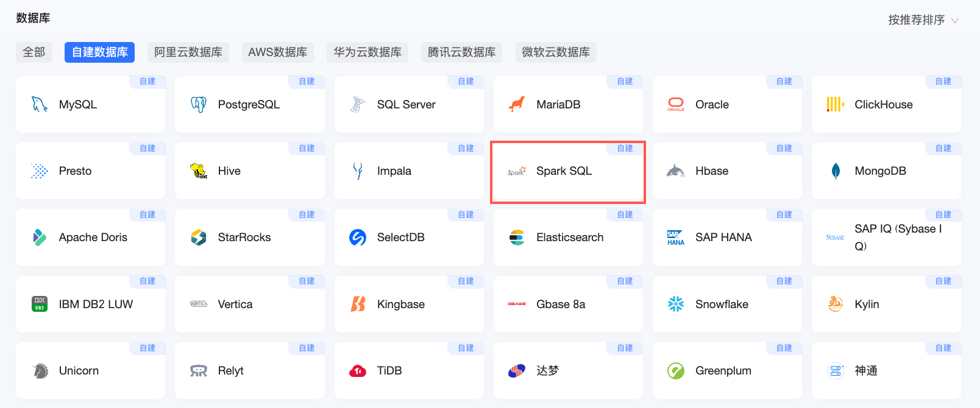Click the PostgreSQL elephant icon
980x408 pixels.
click(199, 105)
